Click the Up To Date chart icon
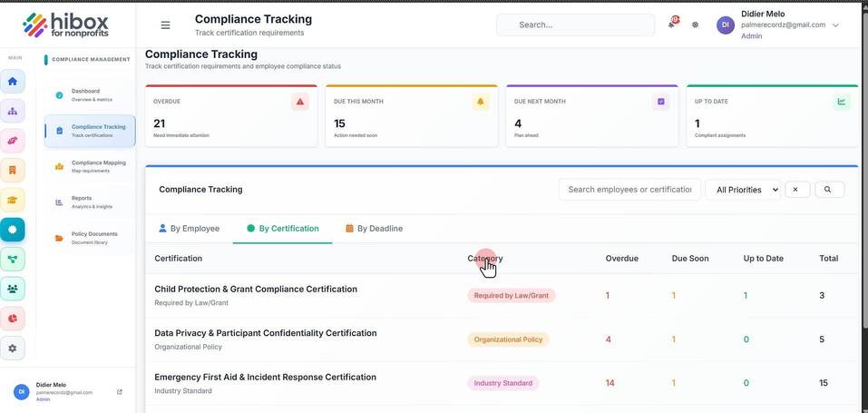This screenshot has height=413, width=868. coord(842,102)
